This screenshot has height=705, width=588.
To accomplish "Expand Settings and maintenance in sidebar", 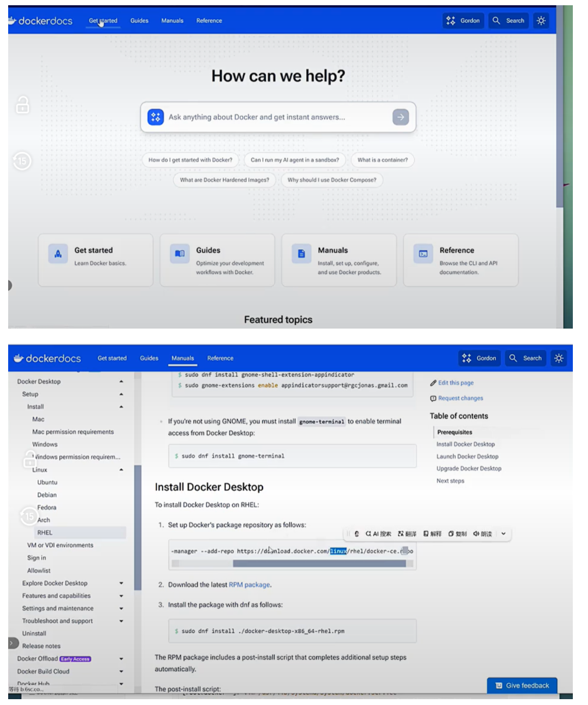I will (121, 608).
